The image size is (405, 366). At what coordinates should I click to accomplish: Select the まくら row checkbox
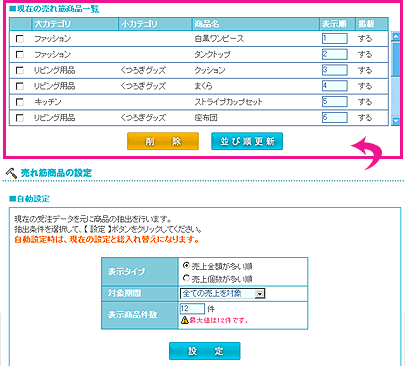click(20, 86)
